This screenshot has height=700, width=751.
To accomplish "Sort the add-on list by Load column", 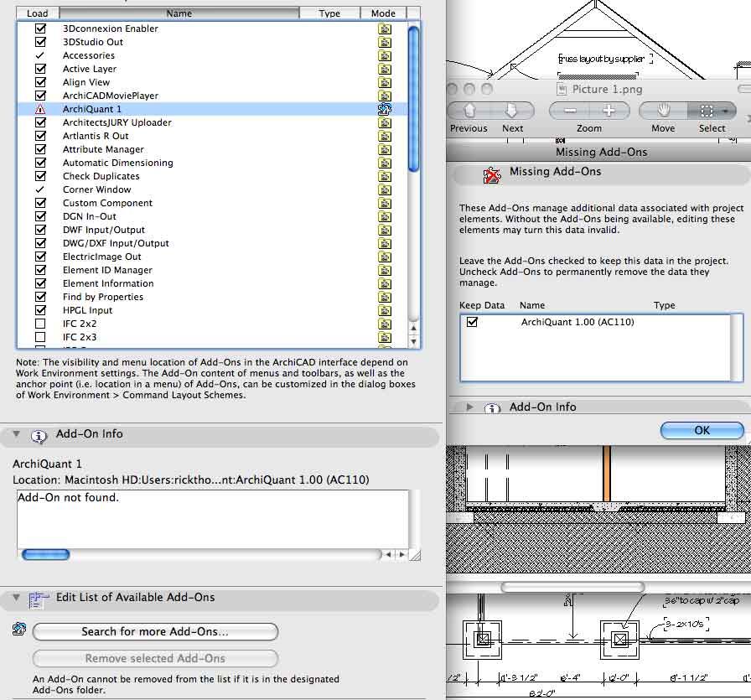I will (x=38, y=13).
